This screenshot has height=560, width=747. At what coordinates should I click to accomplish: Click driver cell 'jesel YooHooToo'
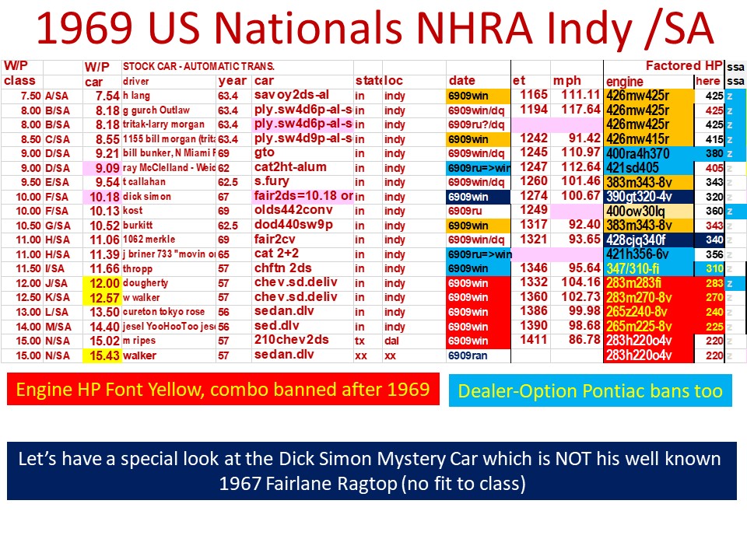169,327
